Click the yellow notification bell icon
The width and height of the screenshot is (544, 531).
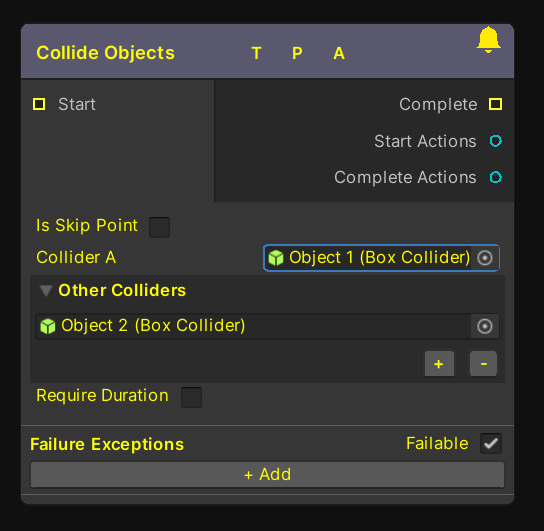(488, 40)
